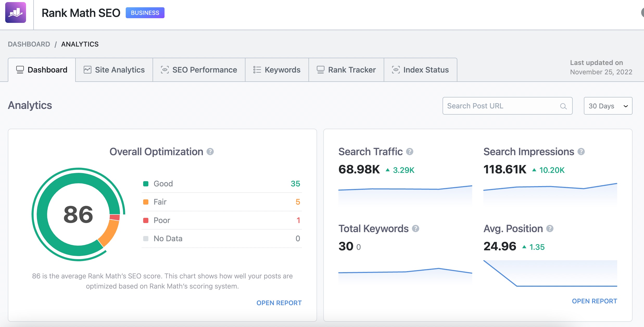This screenshot has width=644, height=327.
Task: Click the Keywords tab icon
Action: (x=256, y=70)
